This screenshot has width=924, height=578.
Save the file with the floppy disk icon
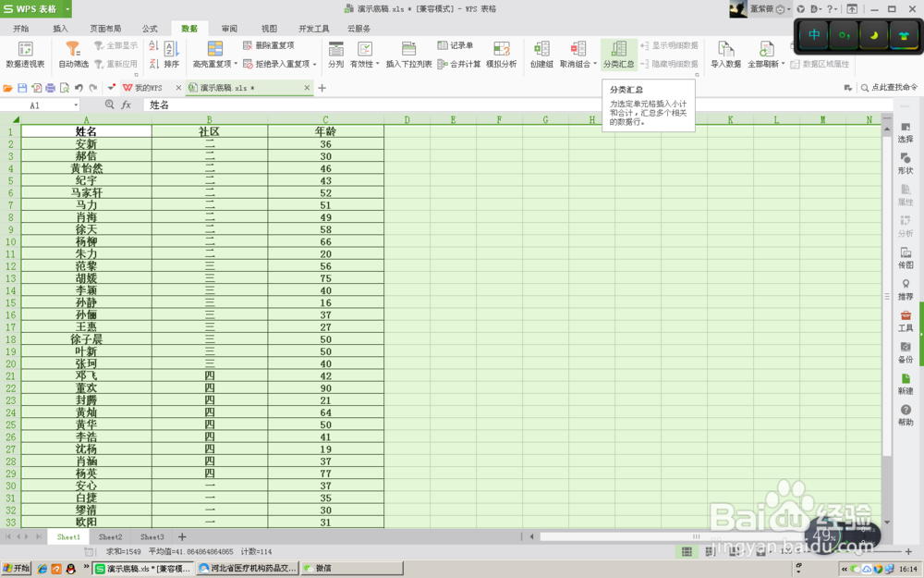22,88
